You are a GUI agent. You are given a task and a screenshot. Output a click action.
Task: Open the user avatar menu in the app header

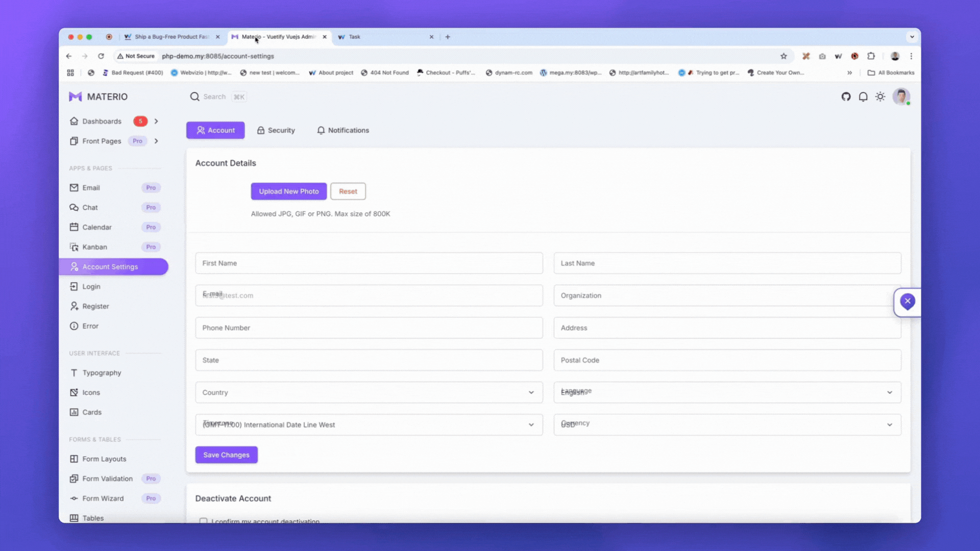pyautogui.click(x=901, y=96)
